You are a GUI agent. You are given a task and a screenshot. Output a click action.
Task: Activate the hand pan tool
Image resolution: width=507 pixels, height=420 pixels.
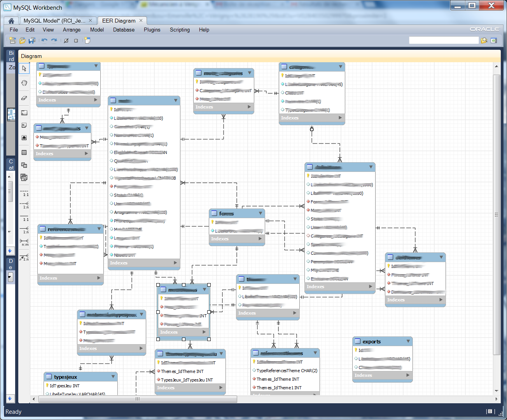[24, 83]
